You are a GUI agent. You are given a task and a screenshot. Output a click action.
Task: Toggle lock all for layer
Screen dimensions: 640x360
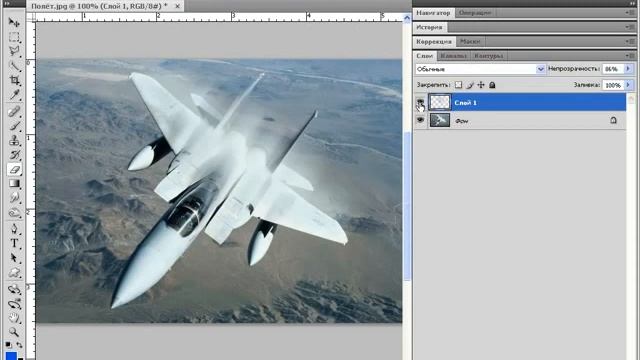(492, 85)
